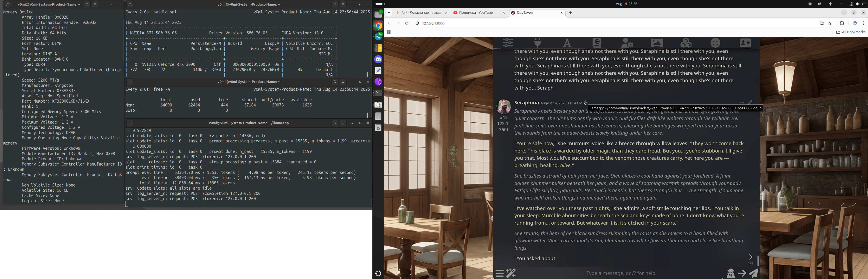The height and width of the screenshot is (279, 868).
Task: Open the extensions cubes panel
Action: tap(686, 43)
